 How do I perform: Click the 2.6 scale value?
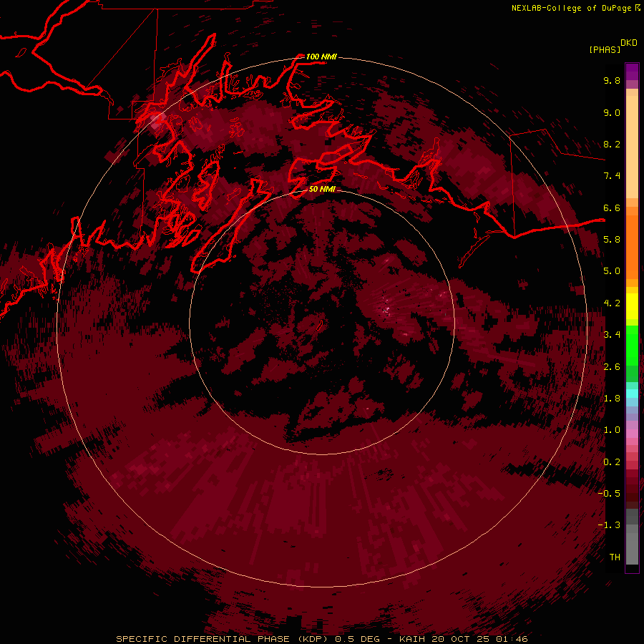point(612,367)
